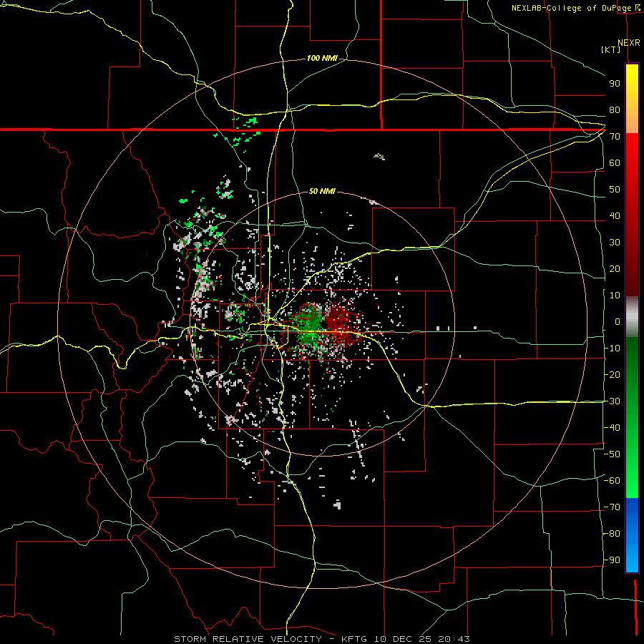Click the dense red outbound velocity cluster near radar center
The height and width of the screenshot is (644, 644).
tap(341, 324)
